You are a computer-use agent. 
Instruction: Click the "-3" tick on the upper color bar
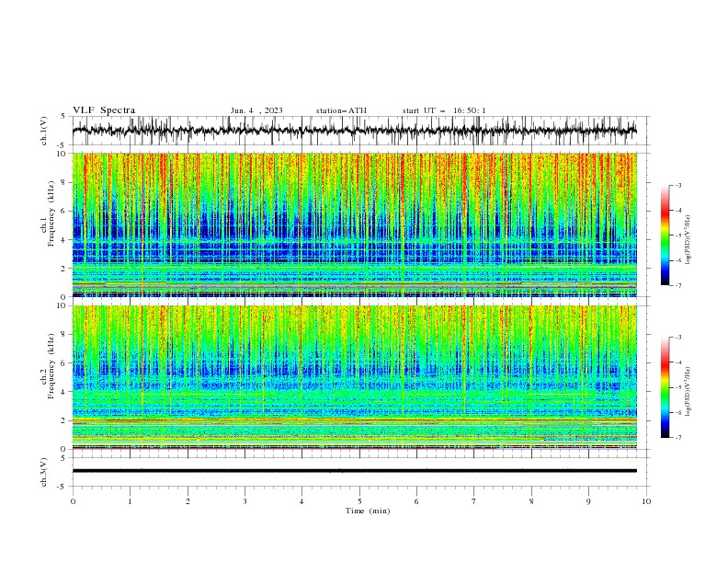[677, 185]
